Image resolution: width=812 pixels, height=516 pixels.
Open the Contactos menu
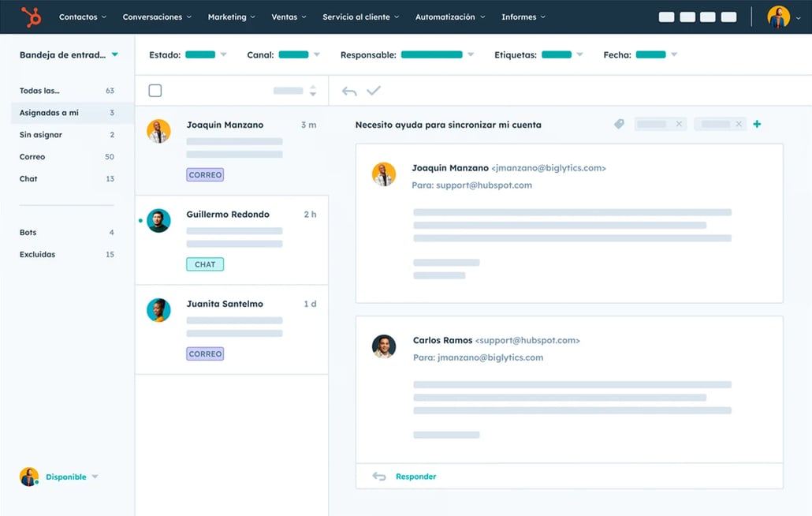coord(82,17)
